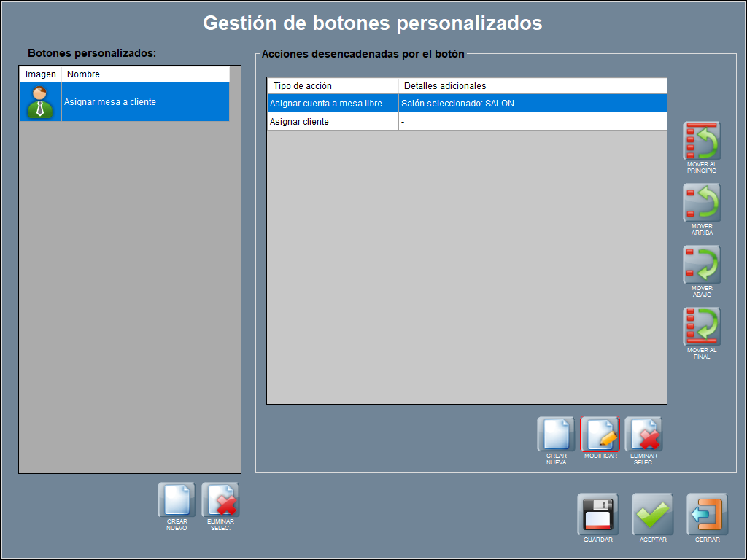Delete selected action with Eliminar selec.
The image size is (747, 560).
[643, 435]
